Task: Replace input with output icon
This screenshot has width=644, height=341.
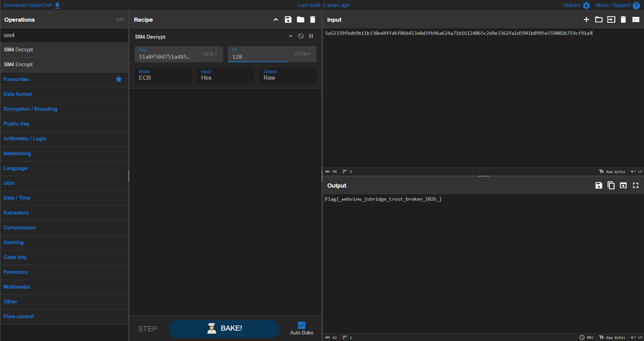Action: pyautogui.click(x=623, y=185)
